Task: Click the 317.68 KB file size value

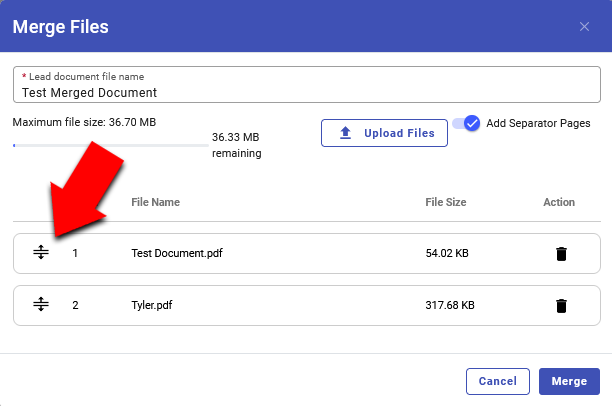Action: tap(450, 305)
